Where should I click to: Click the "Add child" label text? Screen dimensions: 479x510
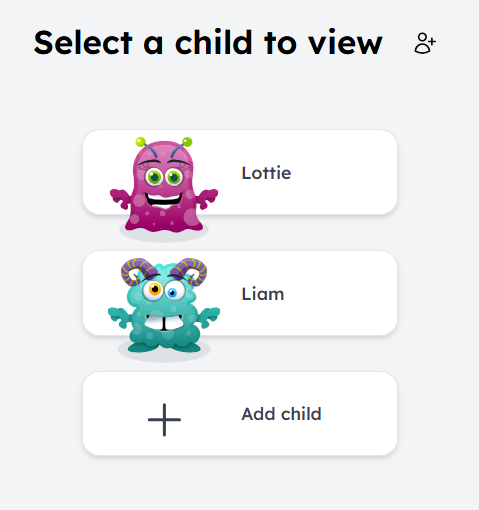[x=281, y=414]
